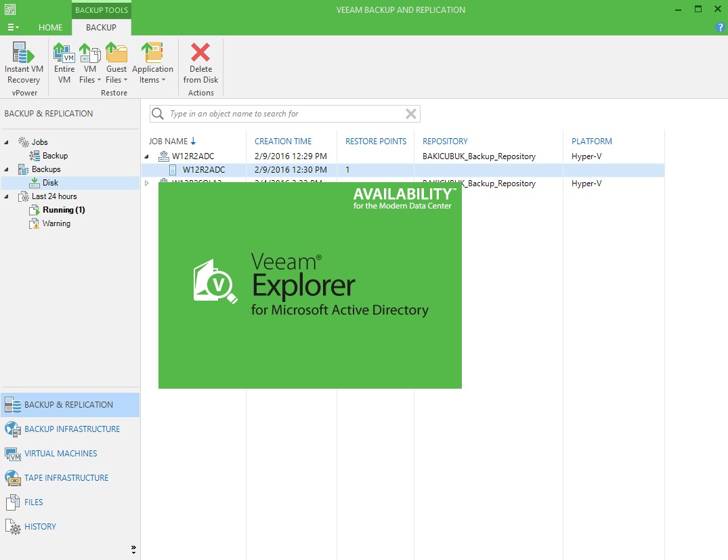Select the 2/9/2016 12:29 PM cell

[291, 156]
